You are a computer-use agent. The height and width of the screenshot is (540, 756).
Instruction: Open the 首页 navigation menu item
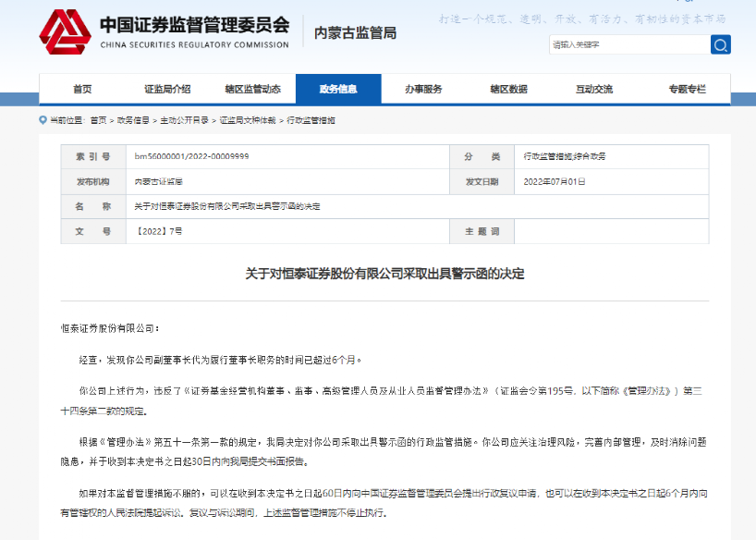pos(85,89)
